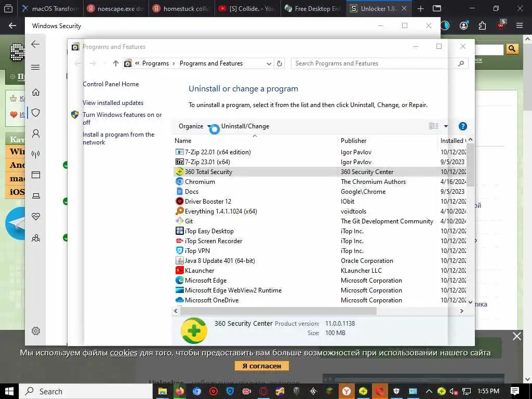Open the iTop Screen Recorder taskbar icon

click(x=247, y=391)
